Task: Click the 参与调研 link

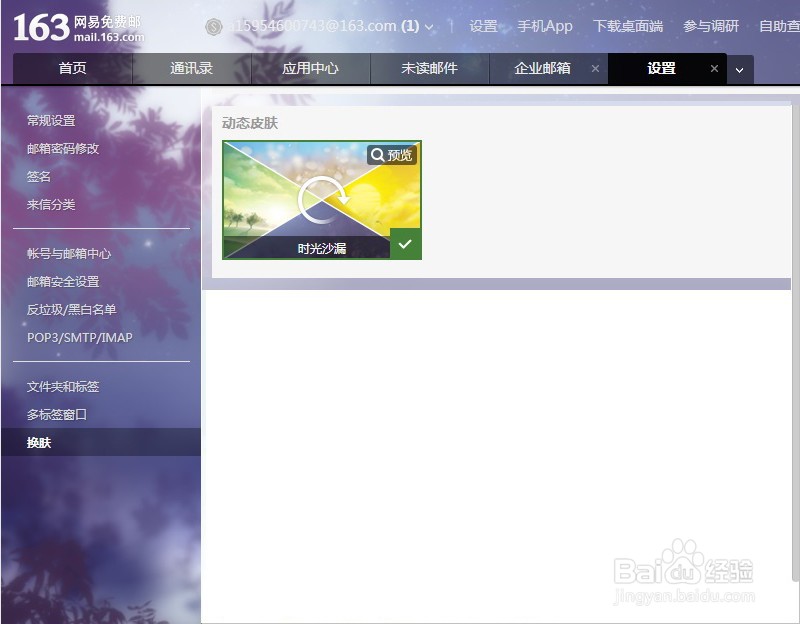Action: click(710, 27)
